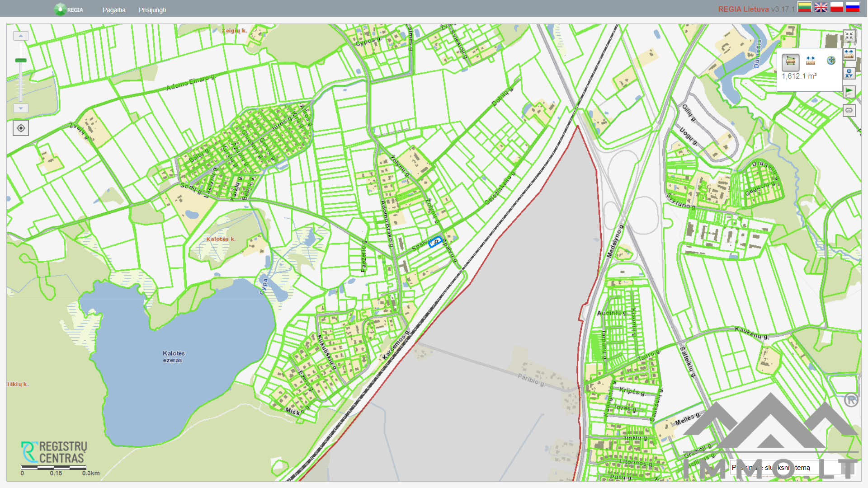The image size is (868, 488).
Task: Open the Prisijungti login link
Action: (x=152, y=10)
